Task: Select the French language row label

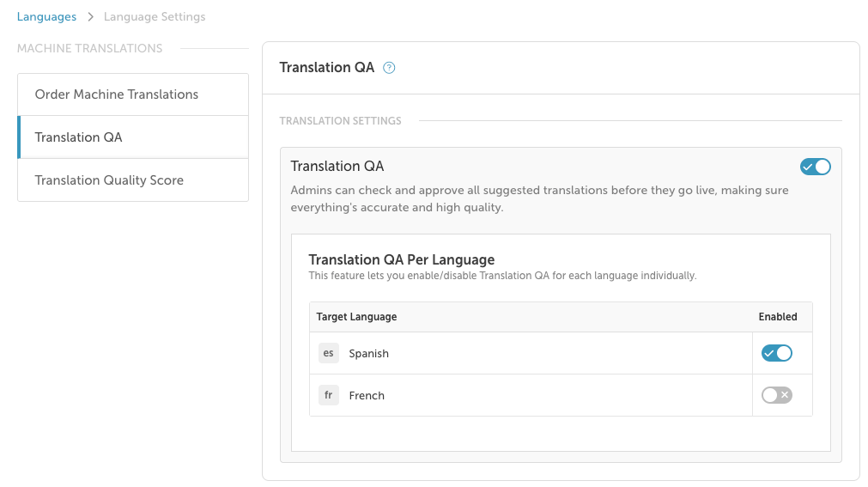Action: pyautogui.click(x=367, y=396)
